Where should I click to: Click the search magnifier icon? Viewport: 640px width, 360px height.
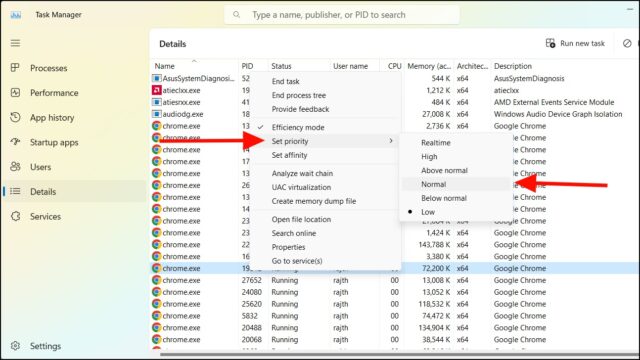point(236,15)
